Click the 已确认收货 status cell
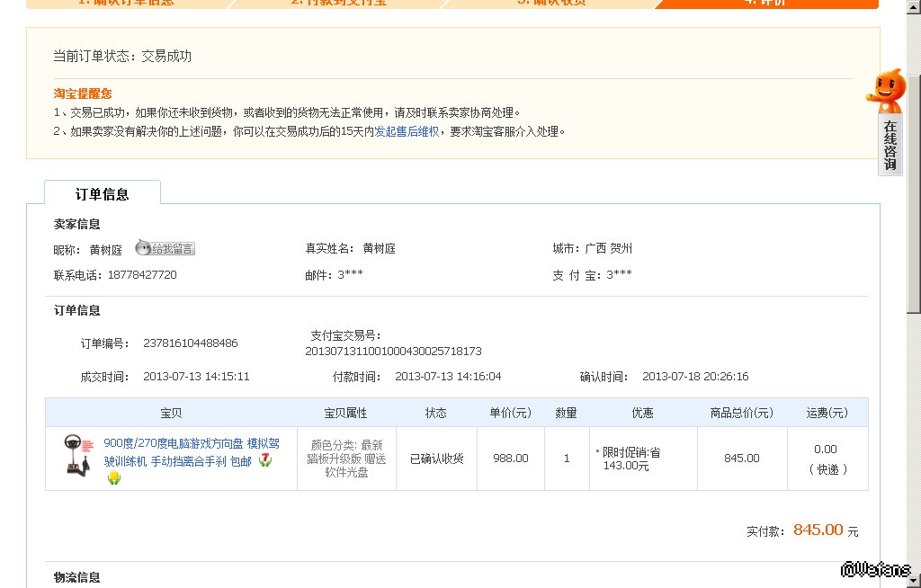921x588 pixels. 436,459
